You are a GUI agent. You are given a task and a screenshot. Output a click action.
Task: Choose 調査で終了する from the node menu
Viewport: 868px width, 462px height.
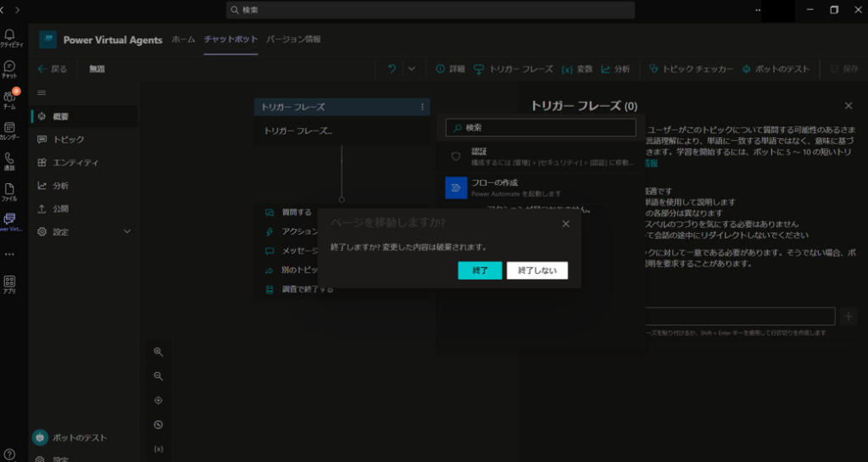pos(300,289)
